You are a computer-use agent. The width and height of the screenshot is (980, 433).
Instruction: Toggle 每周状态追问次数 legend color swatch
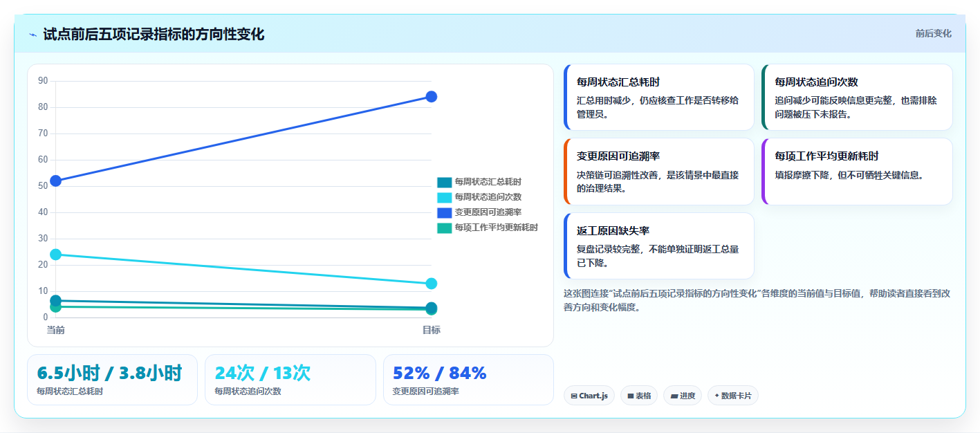point(444,197)
